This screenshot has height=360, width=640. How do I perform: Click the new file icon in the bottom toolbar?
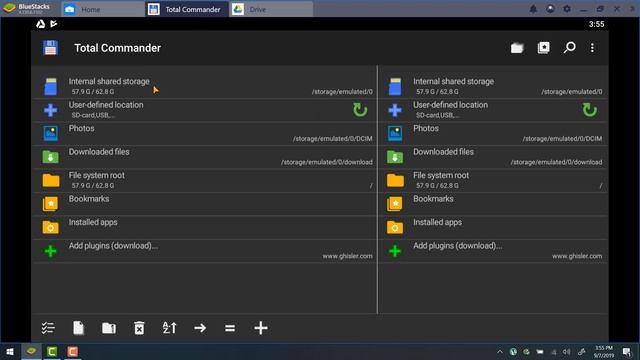tap(78, 328)
